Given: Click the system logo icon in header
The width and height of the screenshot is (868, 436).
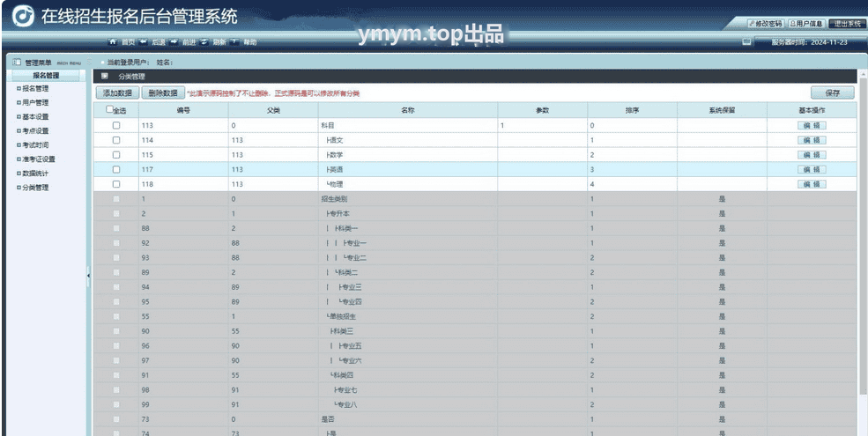Looking at the screenshot, I should 23,16.
